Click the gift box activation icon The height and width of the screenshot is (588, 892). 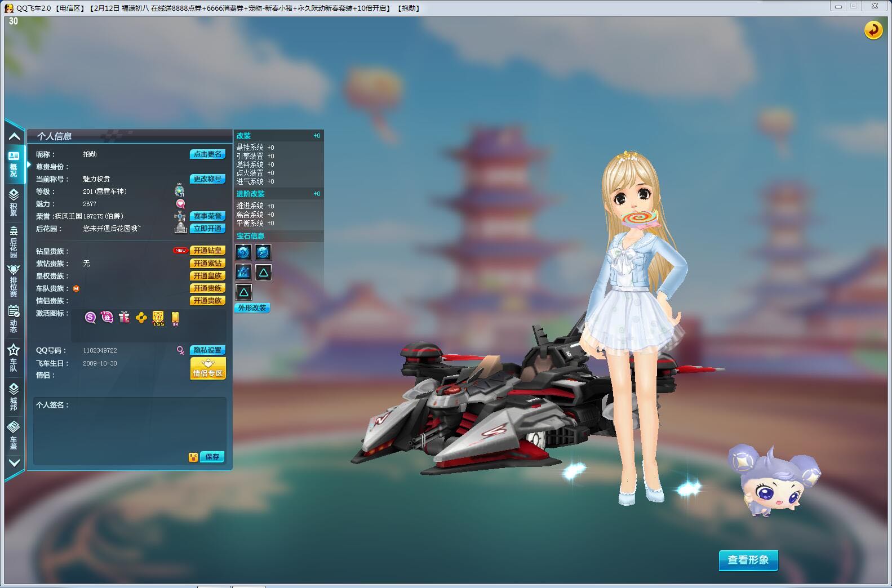pos(124,318)
